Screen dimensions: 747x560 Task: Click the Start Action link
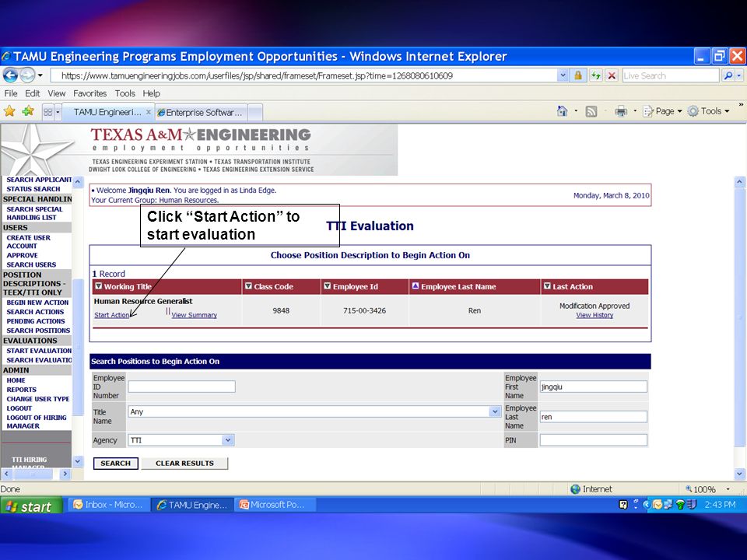click(x=111, y=315)
